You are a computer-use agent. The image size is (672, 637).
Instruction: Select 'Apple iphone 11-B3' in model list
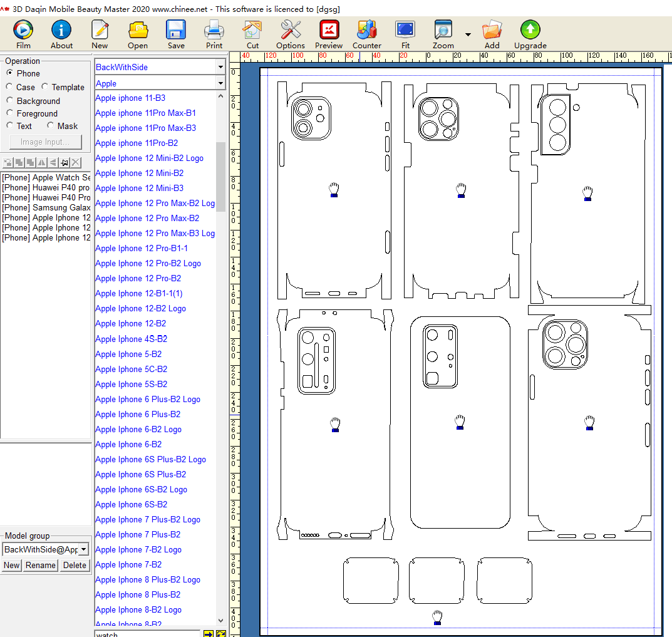tap(130, 98)
